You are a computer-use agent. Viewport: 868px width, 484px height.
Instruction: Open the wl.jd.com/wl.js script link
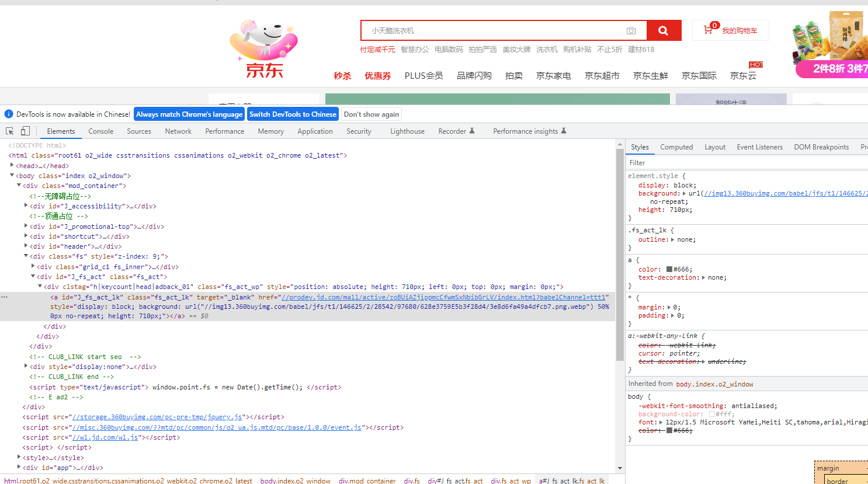tap(105, 437)
